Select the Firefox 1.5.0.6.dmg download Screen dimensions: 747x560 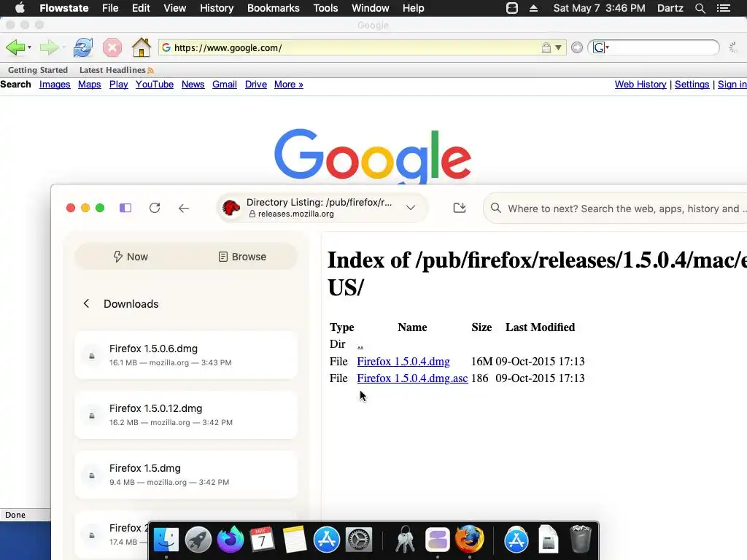coord(186,355)
